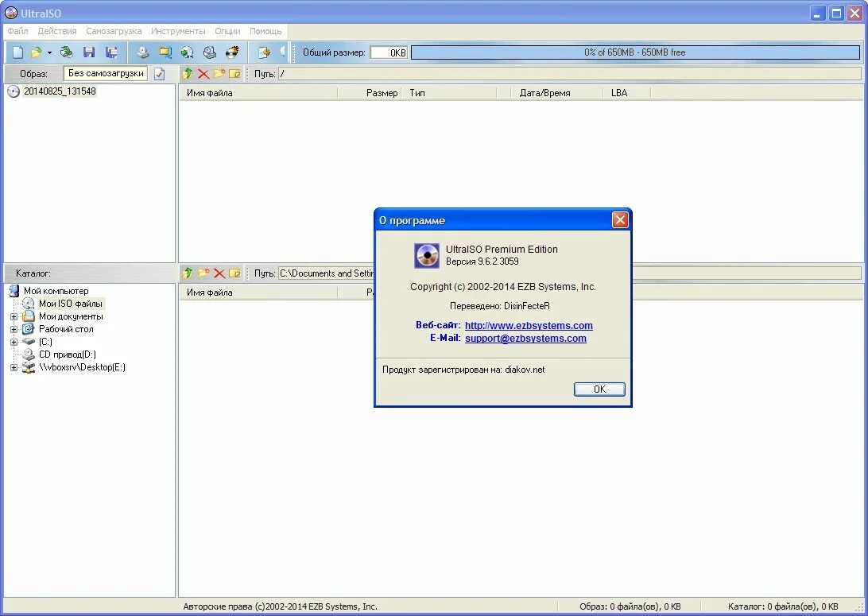868x616 pixels.
Task: Sort image list by Размер column
Action: pyautogui.click(x=370, y=93)
